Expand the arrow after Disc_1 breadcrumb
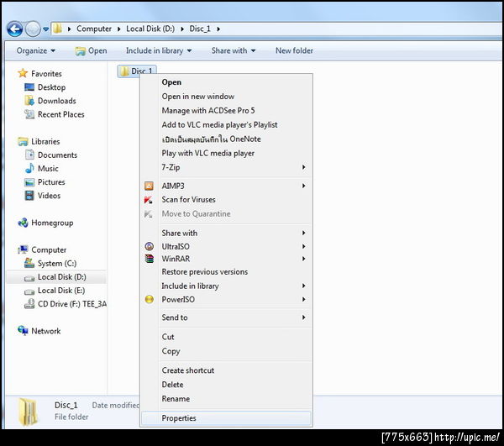This screenshot has height=446, width=504. [x=218, y=29]
